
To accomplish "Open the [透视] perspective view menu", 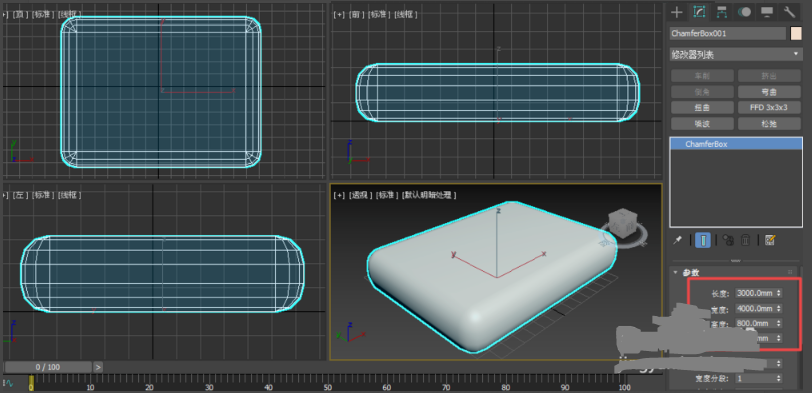I will (x=360, y=195).
